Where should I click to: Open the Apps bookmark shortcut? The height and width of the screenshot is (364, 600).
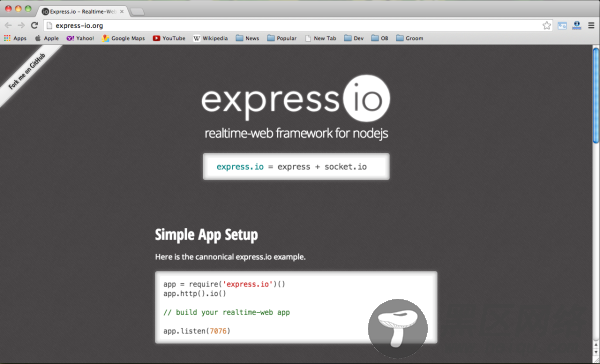pyautogui.click(x=15, y=38)
